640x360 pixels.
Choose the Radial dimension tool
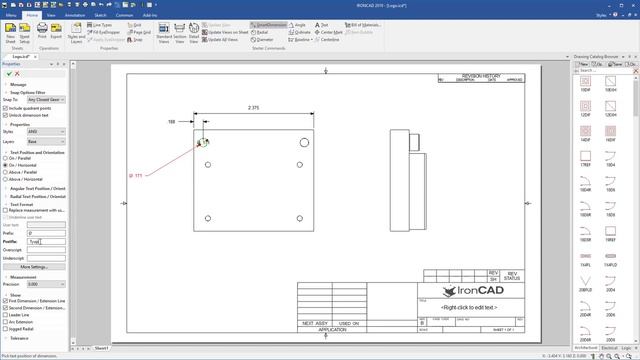click(x=259, y=32)
